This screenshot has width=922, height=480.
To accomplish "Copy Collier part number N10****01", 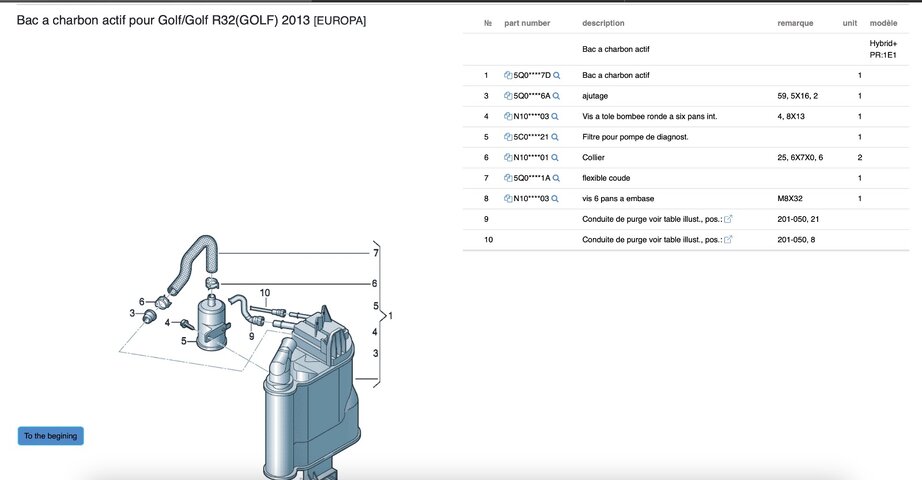I will (508, 158).
